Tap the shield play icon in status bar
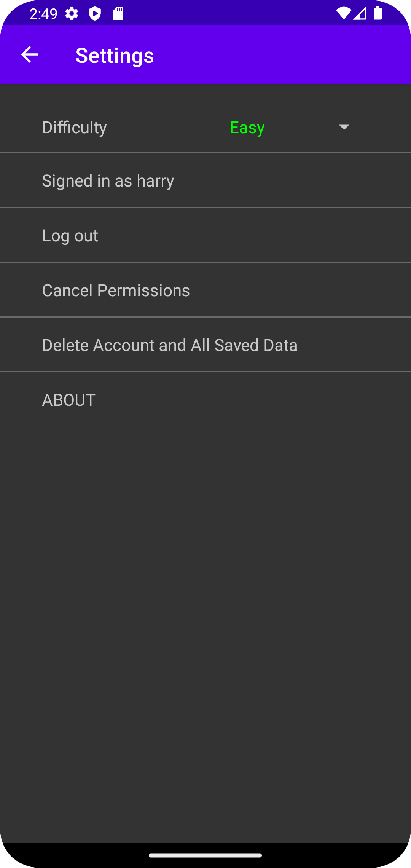Viewport: 411px width, 868px height. point(95,14)
